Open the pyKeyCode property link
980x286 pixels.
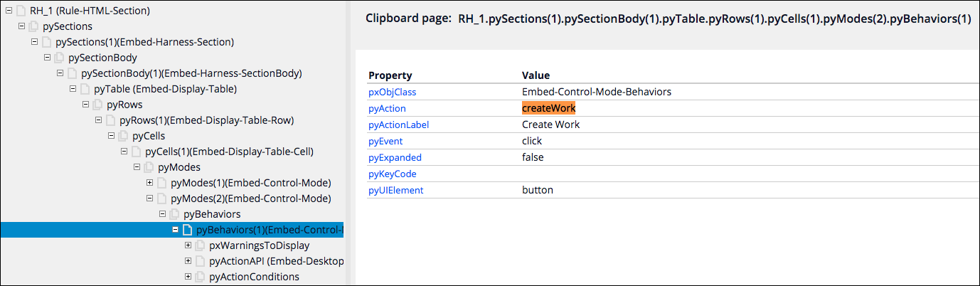(x=392, y=174)
